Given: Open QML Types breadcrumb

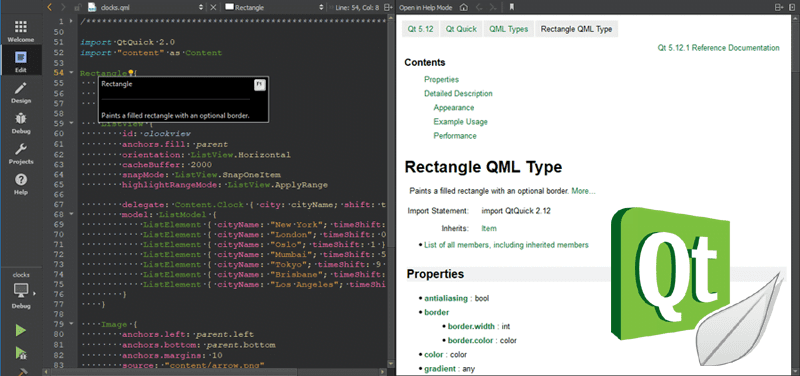Looking at the screenshot, I should coord(508,29).
